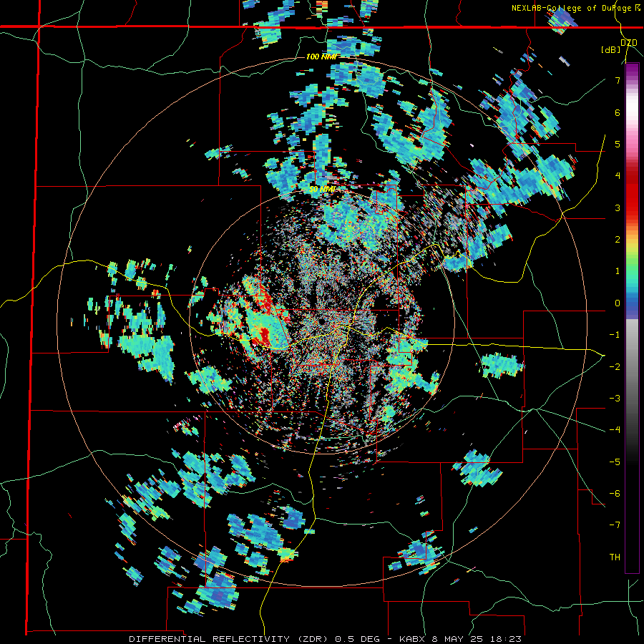
Task: Click the ZDR color scale bar
Action: tap(632, 318)
